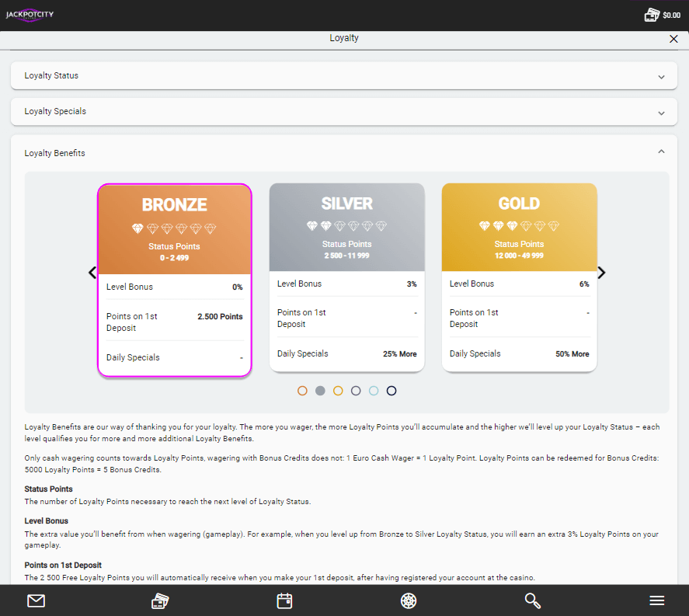Screen dimensions: 689x616
Task: Open the hamburger menu icon
Action: point(657,600)
